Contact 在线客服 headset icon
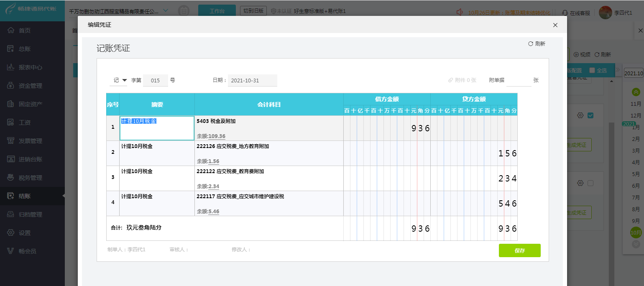 pos(565,13)
